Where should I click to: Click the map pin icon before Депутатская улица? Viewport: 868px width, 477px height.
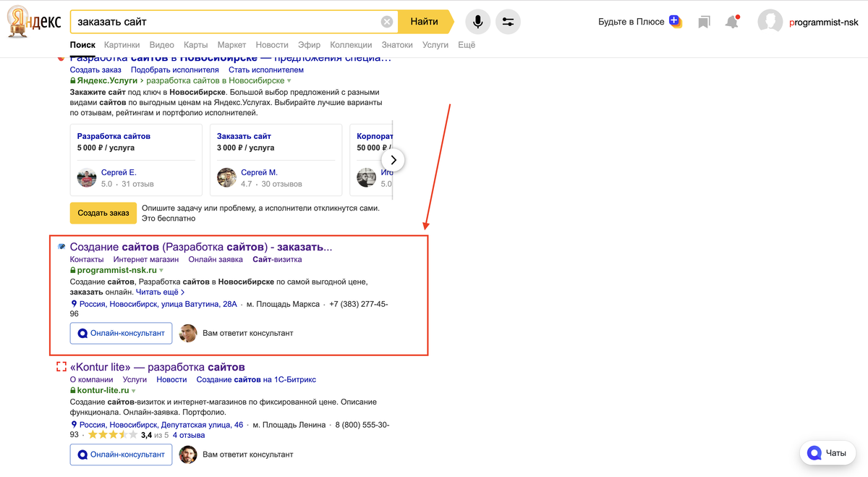tap(74, 425)
